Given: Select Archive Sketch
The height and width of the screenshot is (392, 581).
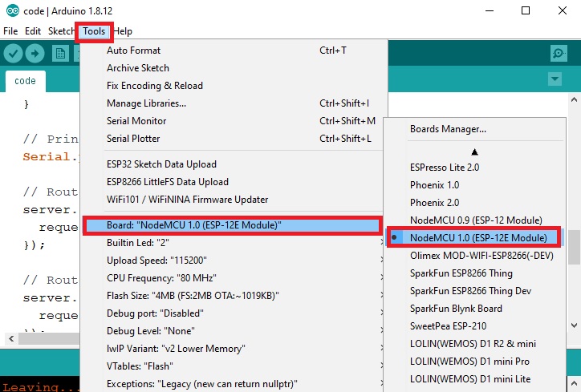Looking at the screenshot, I should pyautogui.click(x=234, y=68).
